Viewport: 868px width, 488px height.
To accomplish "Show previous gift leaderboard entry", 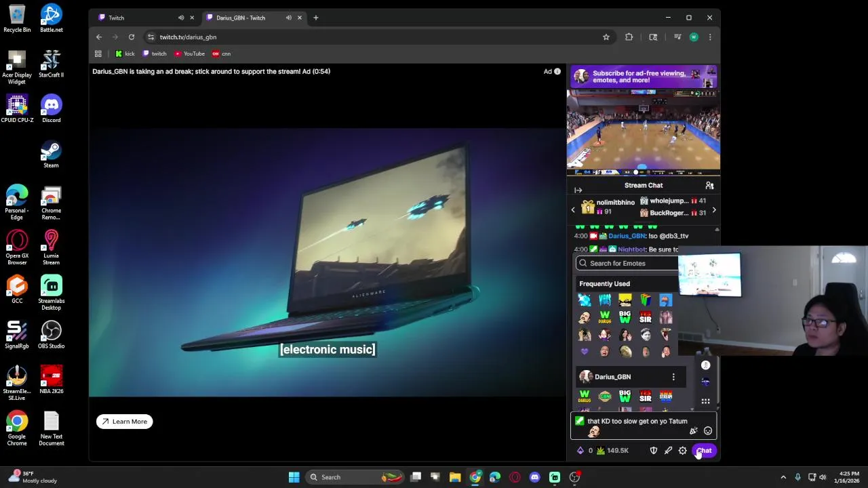I will pos(573,209).
